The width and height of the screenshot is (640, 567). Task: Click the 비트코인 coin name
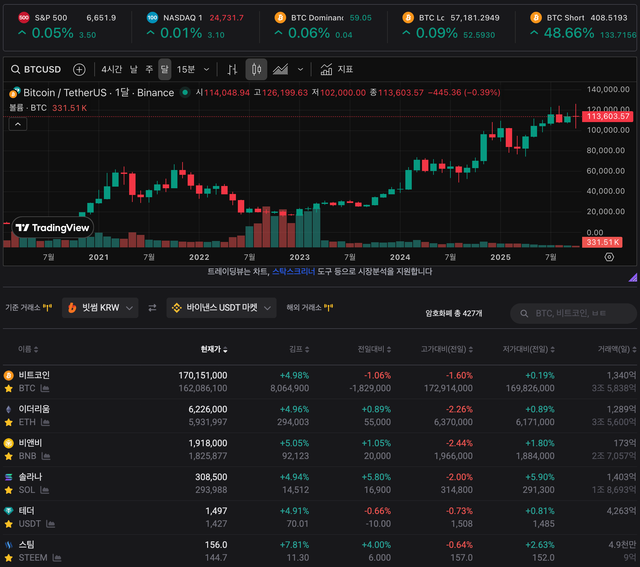(34, 375)
